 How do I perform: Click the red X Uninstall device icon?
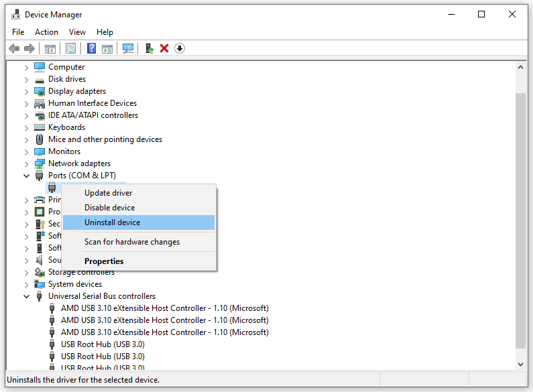pos(164,48)
